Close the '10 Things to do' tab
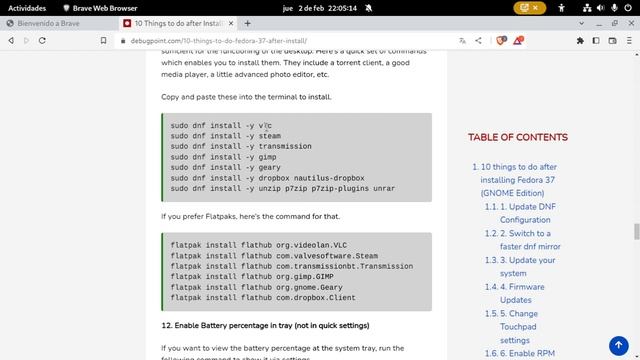The height and width of the screenshot is (360, 640). pos(231,23)
